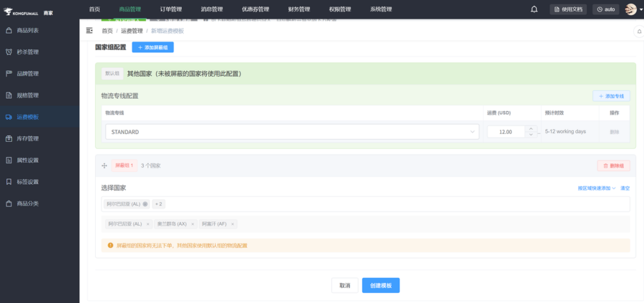
Task: Remove 阿尔巴尼亚 (AL) tag in country input
Action: (x=145, y=204)
